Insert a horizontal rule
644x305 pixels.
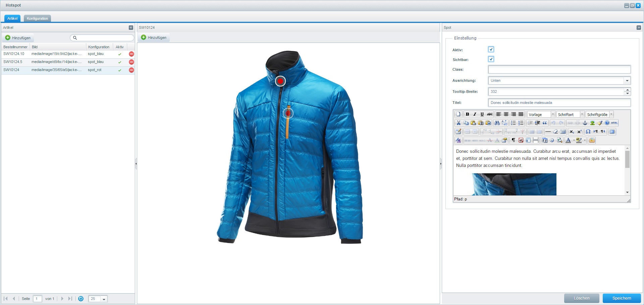[x=548, y=132]
